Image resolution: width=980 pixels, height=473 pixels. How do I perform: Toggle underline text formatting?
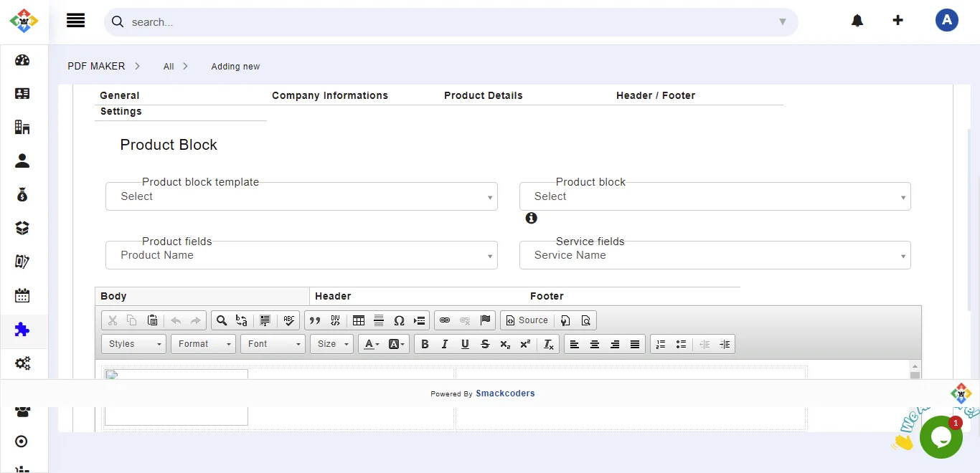465,344
